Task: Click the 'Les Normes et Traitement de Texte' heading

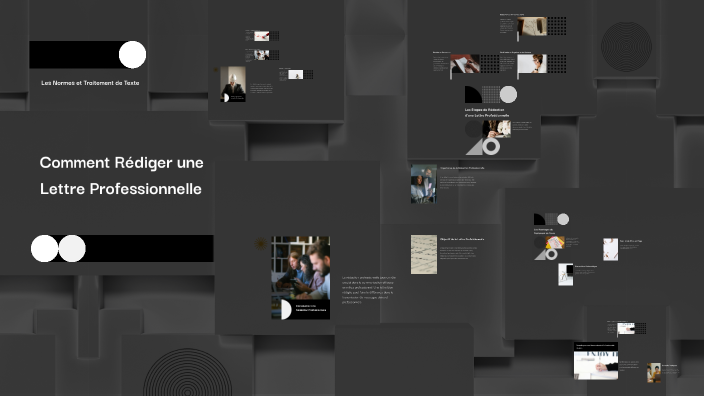Action: [90, 83]
